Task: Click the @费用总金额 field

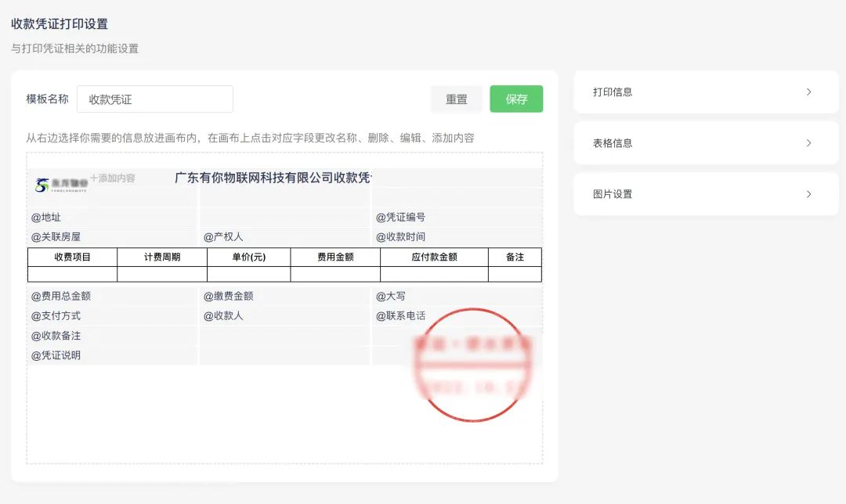Action: [x=61, y=297]
